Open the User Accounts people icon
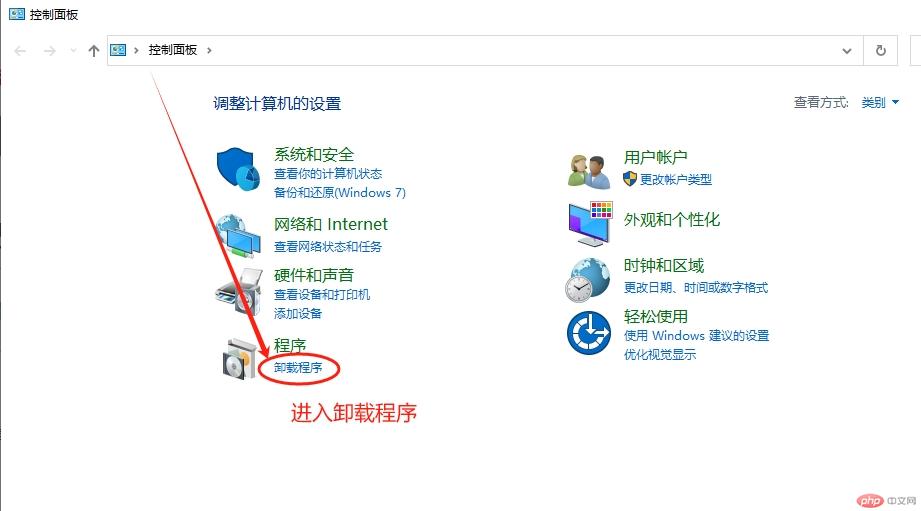The width and height of the screenshot is (921, 511). pos(589,171)
